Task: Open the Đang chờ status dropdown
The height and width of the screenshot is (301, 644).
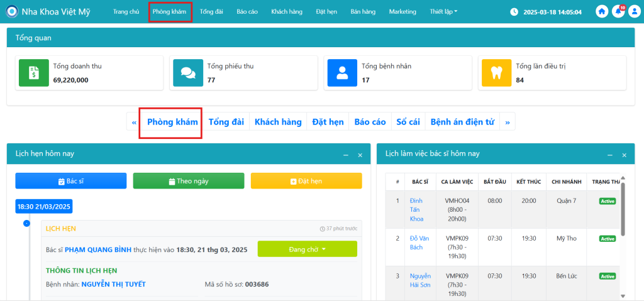Action: coord(307,249)
